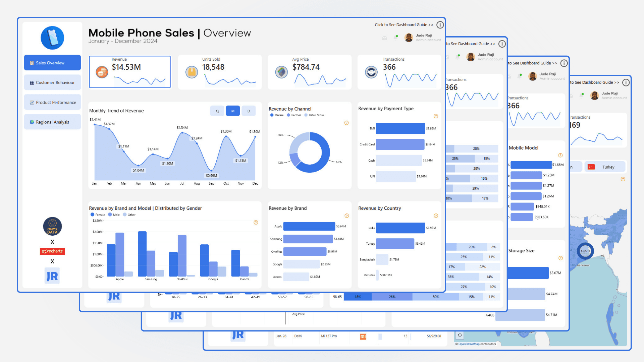Open Jude Raji profile avatar in front window

click(409, 38)
